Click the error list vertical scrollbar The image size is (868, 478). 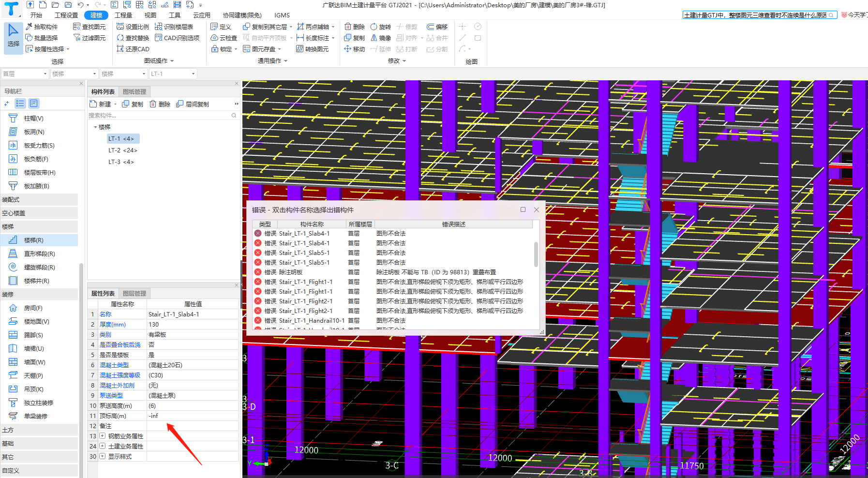click(536, 254)
